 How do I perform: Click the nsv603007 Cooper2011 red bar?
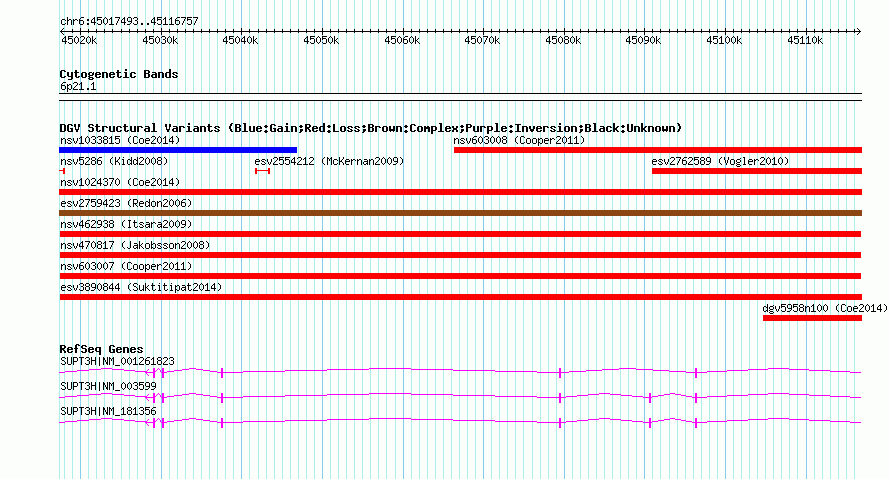460,276
